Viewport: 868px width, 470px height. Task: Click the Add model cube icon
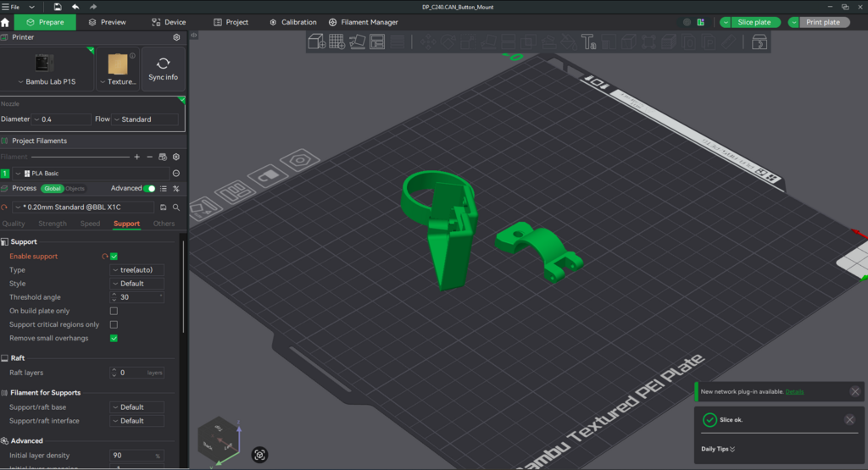click(316, 42)
